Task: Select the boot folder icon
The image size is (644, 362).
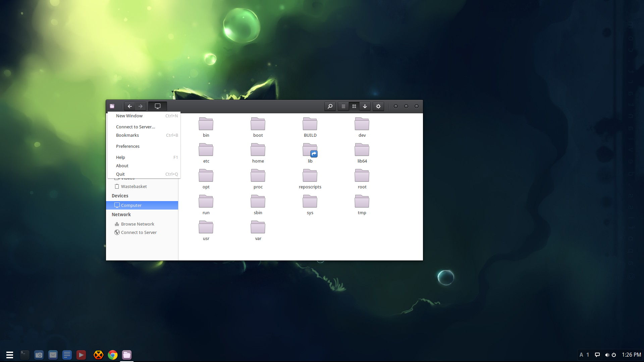Action: tap(258, 124)
